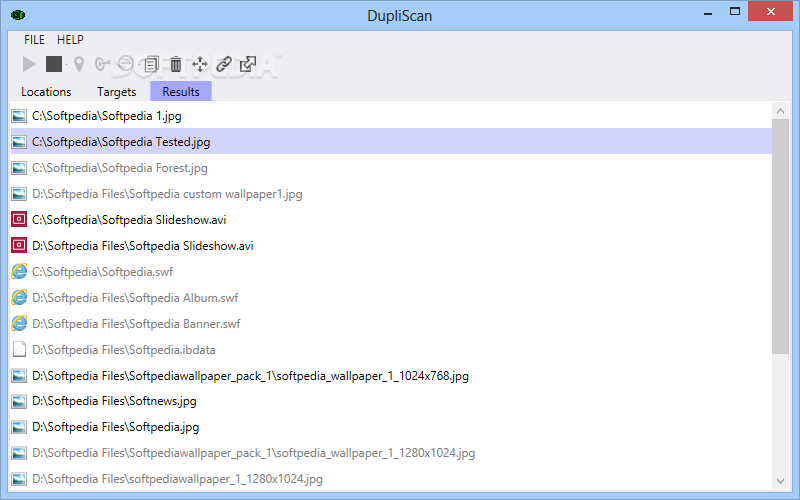Click the blank file icon of Softpedia.ibdata

tap(19, 349)
